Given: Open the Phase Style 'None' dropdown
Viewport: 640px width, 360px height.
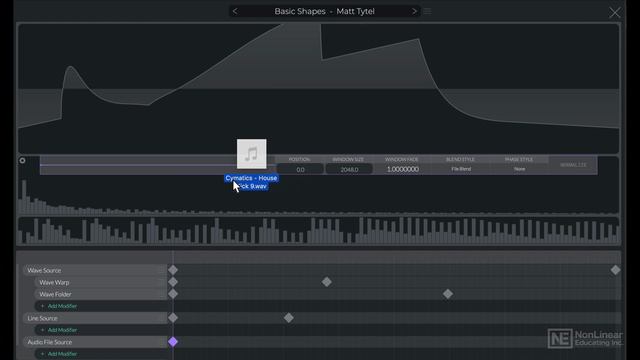Looking at the screenshot, I should (x=519, y=169).
